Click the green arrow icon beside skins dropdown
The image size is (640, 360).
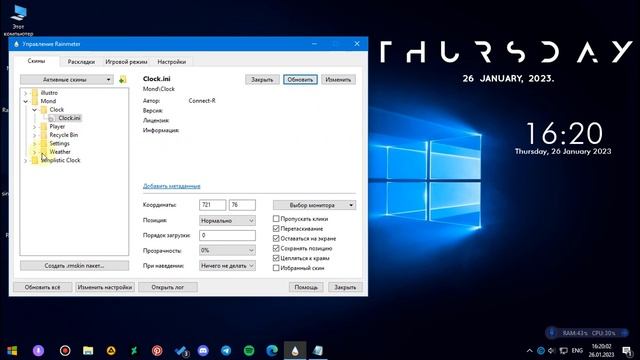122,80
